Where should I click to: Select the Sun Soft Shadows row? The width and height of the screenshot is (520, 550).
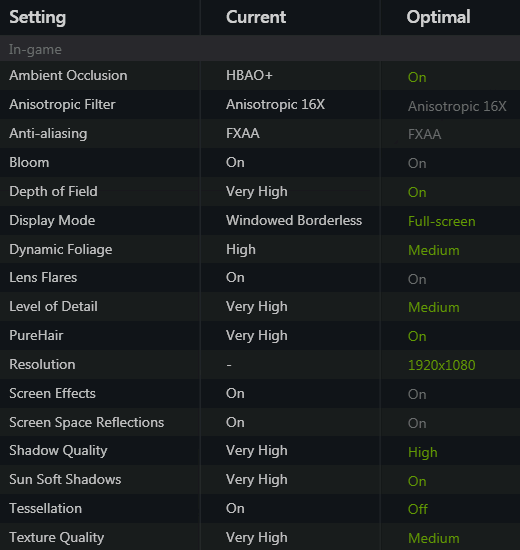(260, 479)
